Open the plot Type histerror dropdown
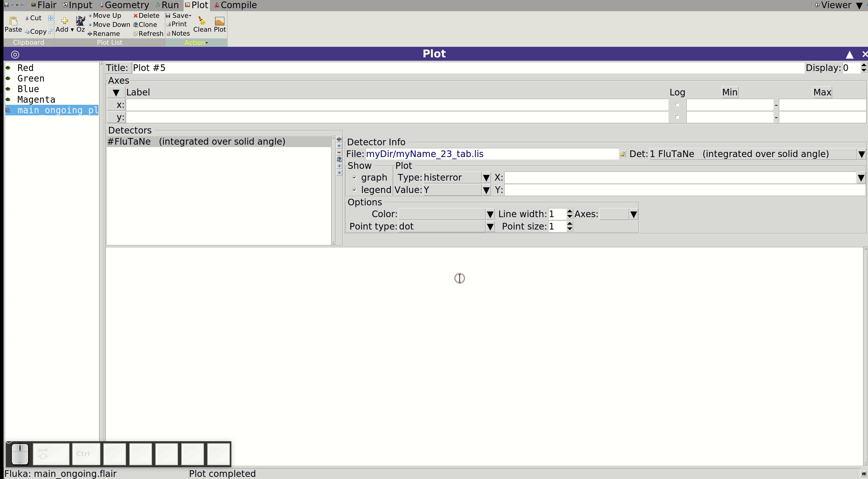The image size is (868, 479). point(486,178)
